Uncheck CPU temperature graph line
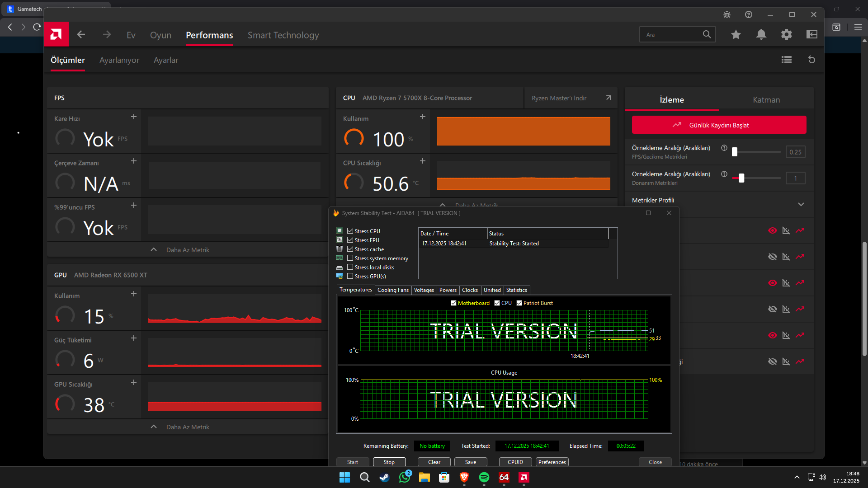Viewport: 868px width, 488px height. click(x=497, y=303)
